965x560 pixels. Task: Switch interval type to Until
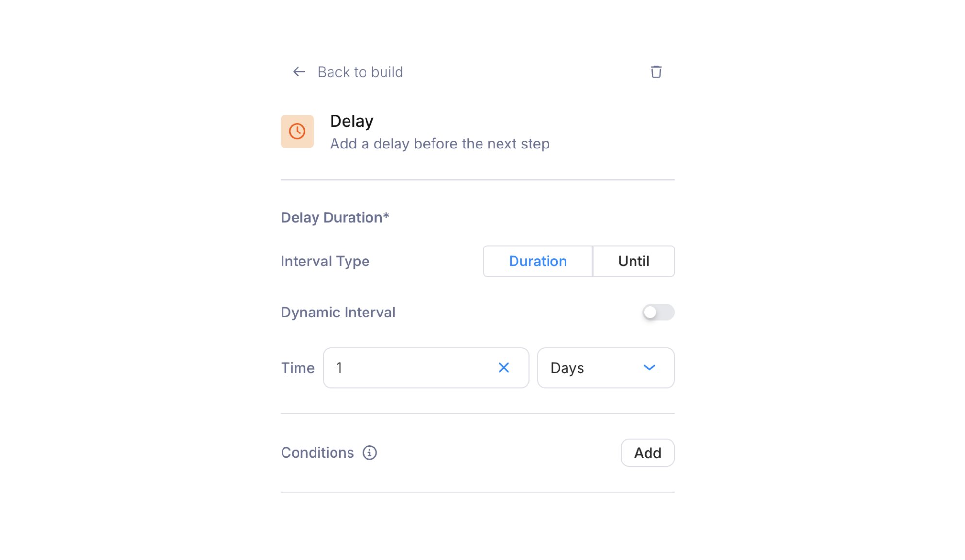pos(633,261)
